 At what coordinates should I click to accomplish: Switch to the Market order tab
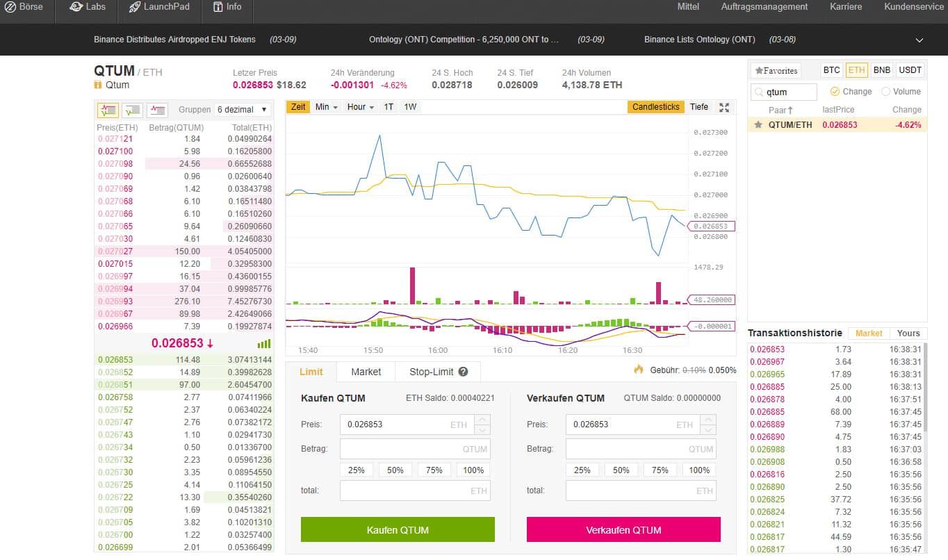366,372
